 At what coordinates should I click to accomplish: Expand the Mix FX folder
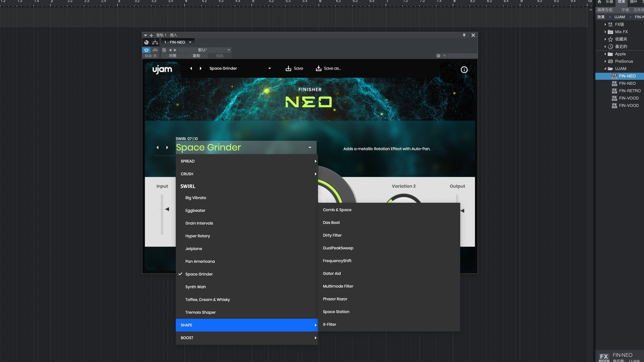[x=605, y=32]
